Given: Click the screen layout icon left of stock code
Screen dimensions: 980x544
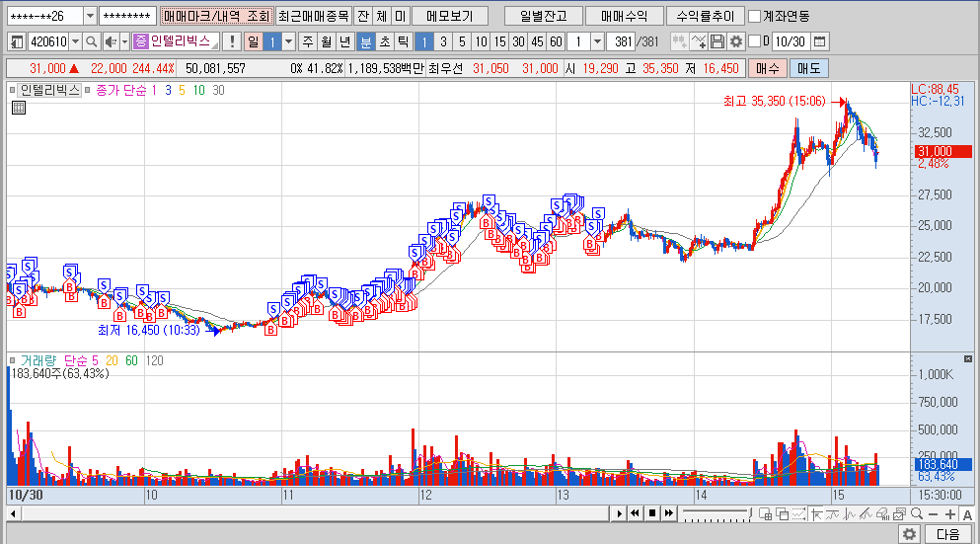Looking at the screenshot, I should 17,41.
